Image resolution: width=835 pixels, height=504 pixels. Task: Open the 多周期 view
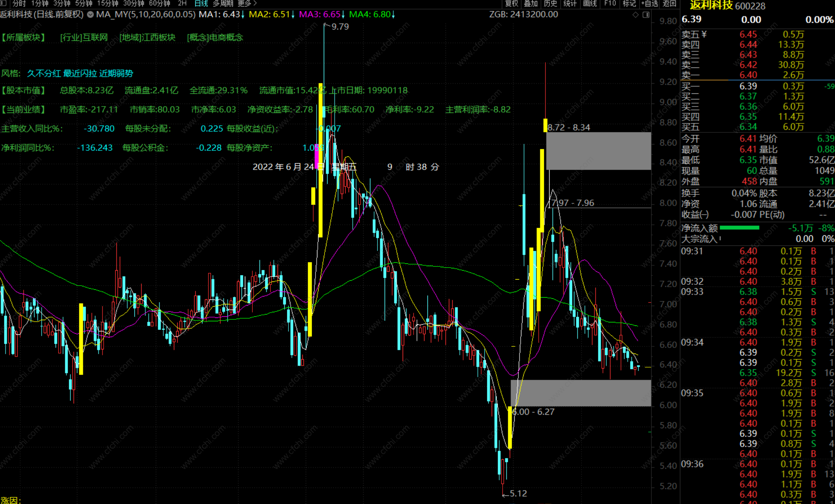click(x=223, y=3)
